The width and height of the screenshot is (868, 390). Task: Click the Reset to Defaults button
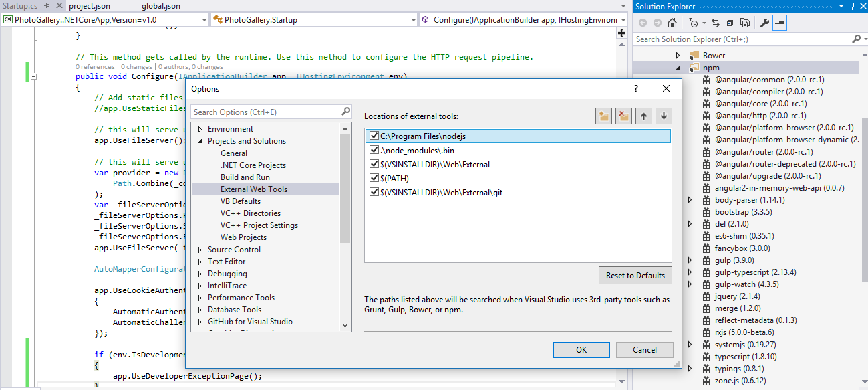coord(635,275)
